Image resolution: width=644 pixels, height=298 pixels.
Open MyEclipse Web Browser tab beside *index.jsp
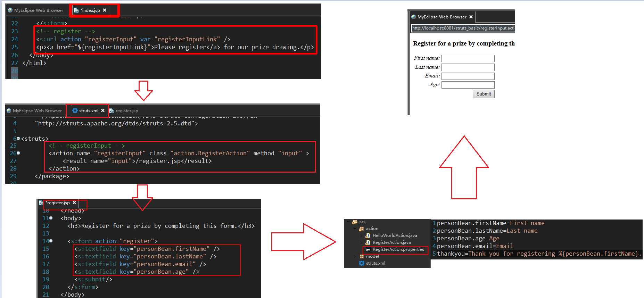click(x=35, y=10)
